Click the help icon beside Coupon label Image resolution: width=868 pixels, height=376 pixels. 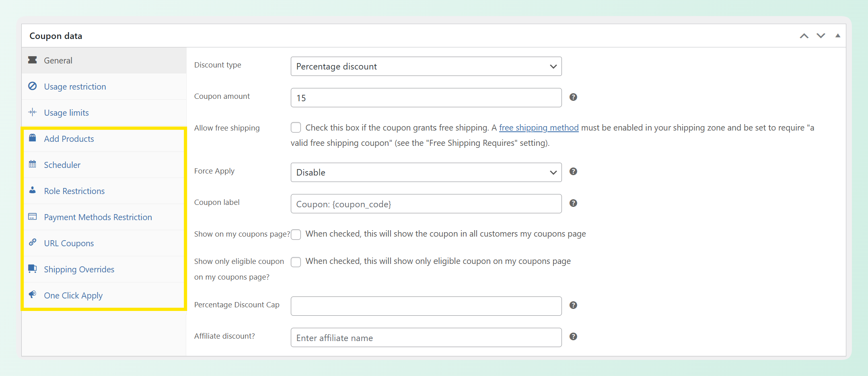coord(573,203)
